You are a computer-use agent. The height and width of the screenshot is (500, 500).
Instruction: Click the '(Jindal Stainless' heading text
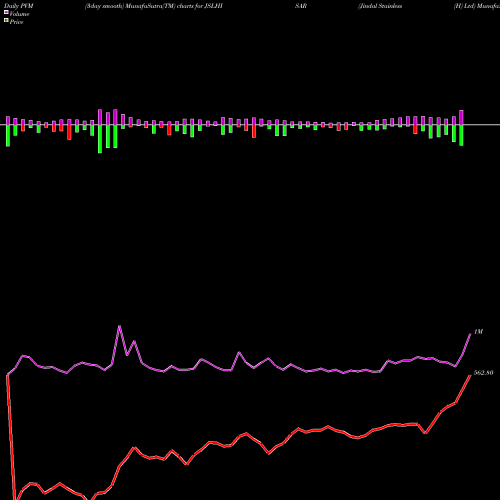tap(380, 6)
